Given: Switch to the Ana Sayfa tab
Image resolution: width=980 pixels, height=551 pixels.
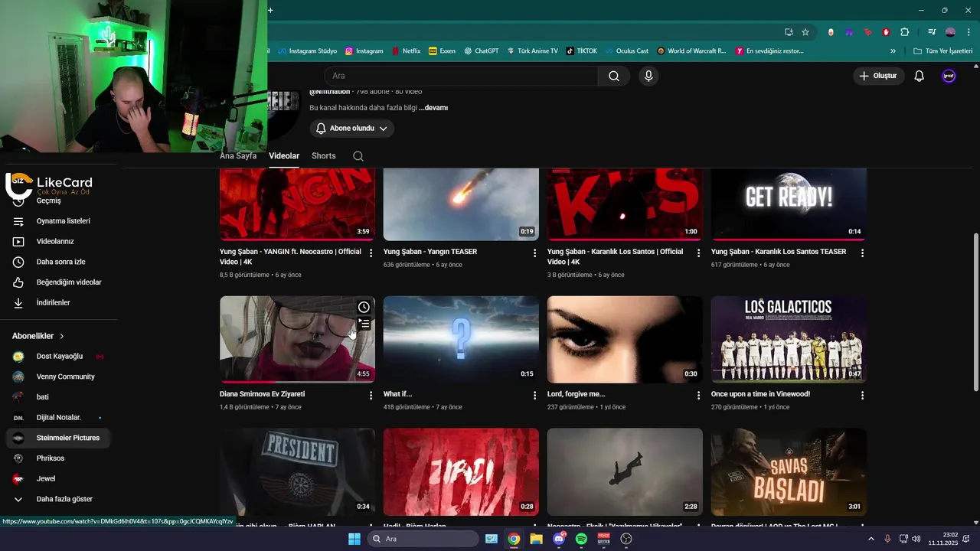Looking at the screenshot, I should point(238,156).
